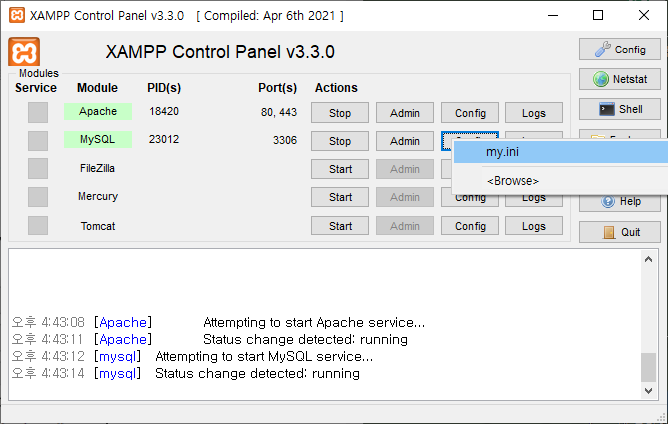Click Apache ports 80, 443
The width and height of the screenshot is (668, 424).
[279, 112]
